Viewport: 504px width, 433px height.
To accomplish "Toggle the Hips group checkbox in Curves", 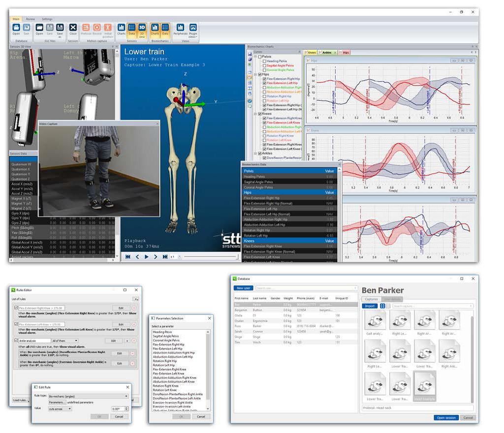I will [x=260, y=74].
